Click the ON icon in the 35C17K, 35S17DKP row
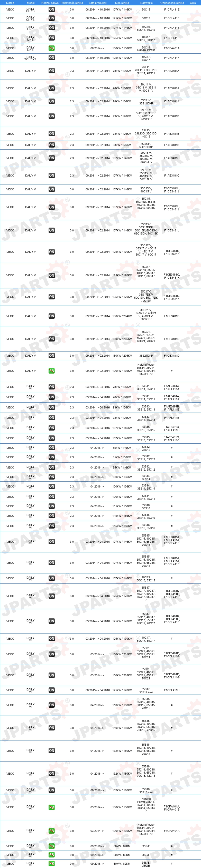 51,297
